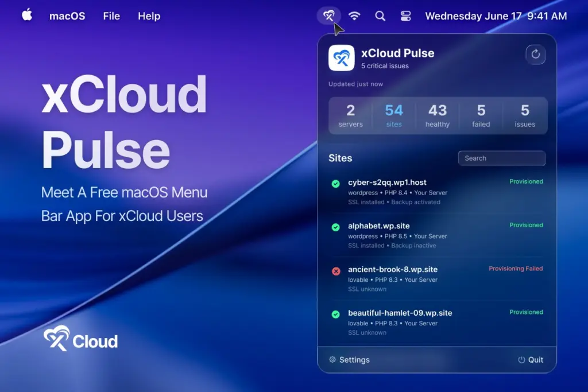
Task: Click SSL unknown under ancient-brook-8.wp.site
Action: coord(367,289)
